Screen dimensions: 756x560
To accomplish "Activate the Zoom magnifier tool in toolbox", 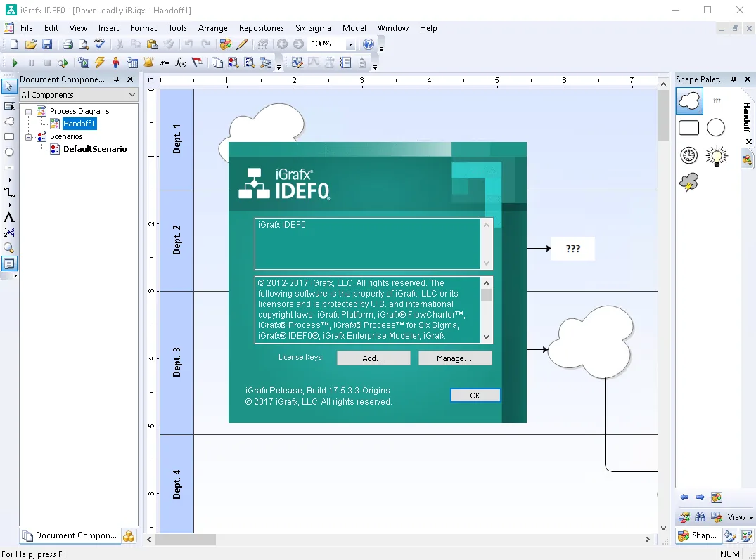I will click(x=8, y=248).
